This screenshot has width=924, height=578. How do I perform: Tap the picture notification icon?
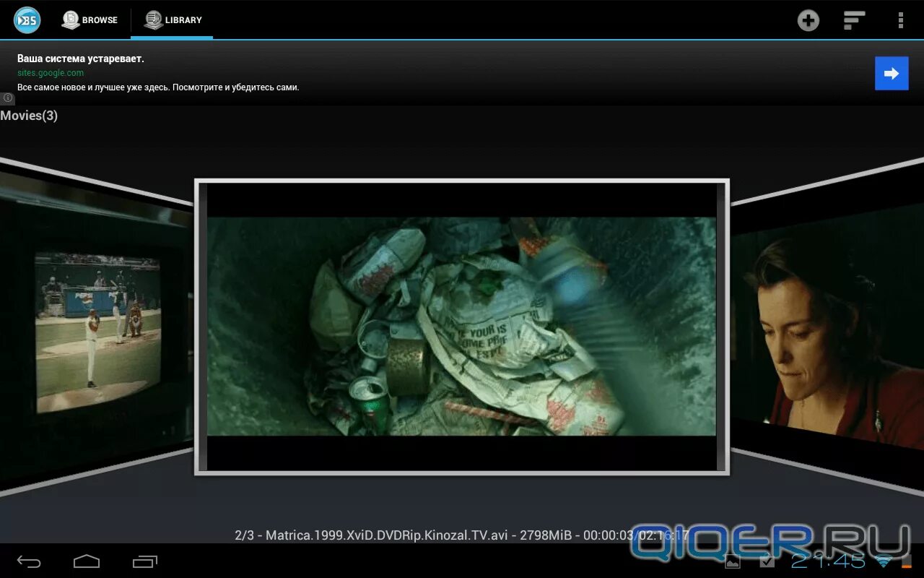pyautogui.click(x=733, y=561)
